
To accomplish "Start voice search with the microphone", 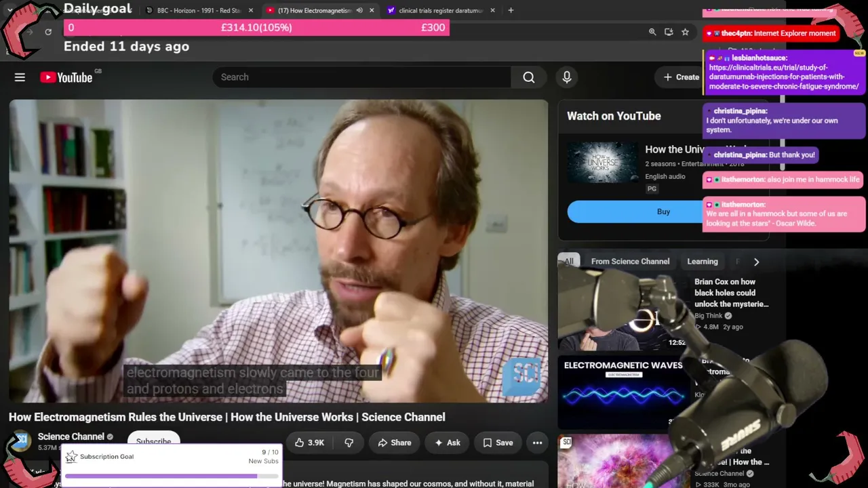I will pyautogui.click(x=567, y=77).
